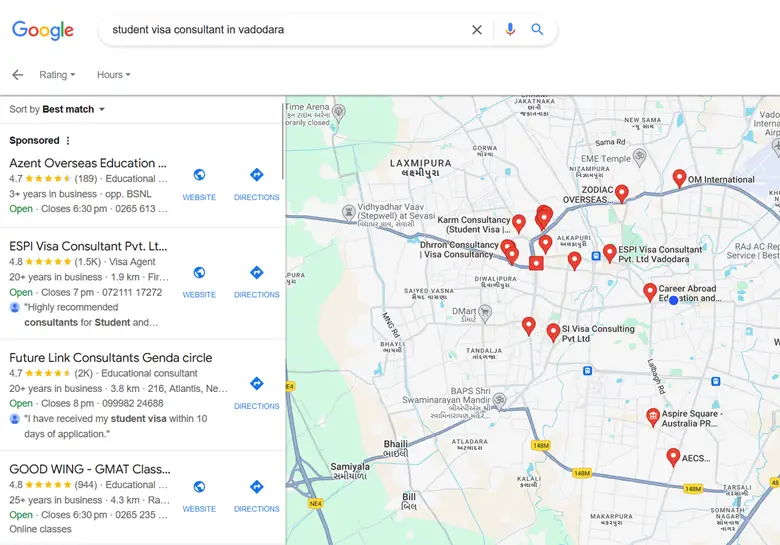Screen dimensions: 780x545
Task: Open the Rating filter dropdown
Action: tap(57, 75)
